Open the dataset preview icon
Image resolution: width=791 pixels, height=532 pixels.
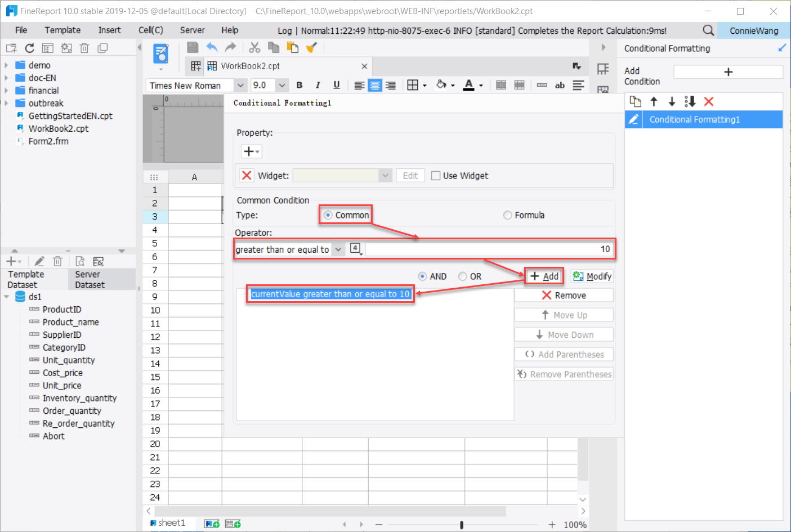(x=79, y=261)
